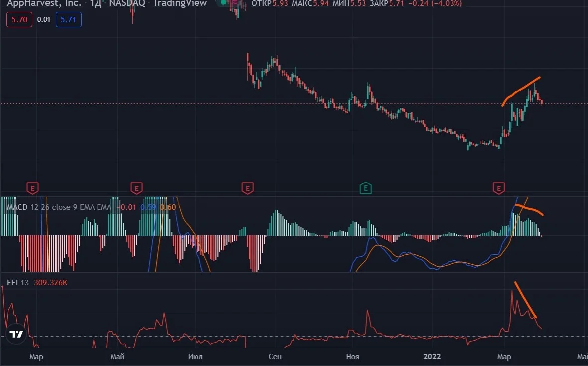Click the ЗАКР 5.71 close value

click(387, 4)
